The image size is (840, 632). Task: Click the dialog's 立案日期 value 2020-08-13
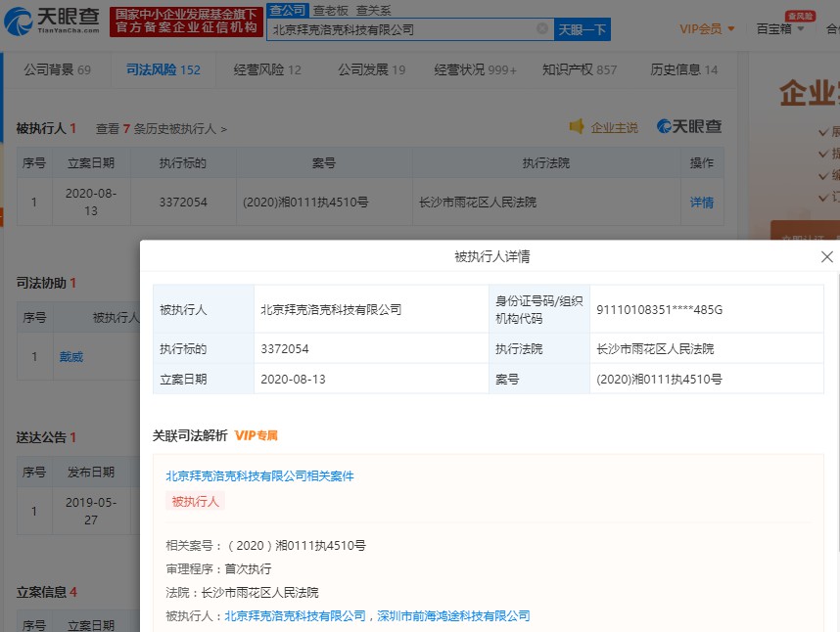coord(293,380)
